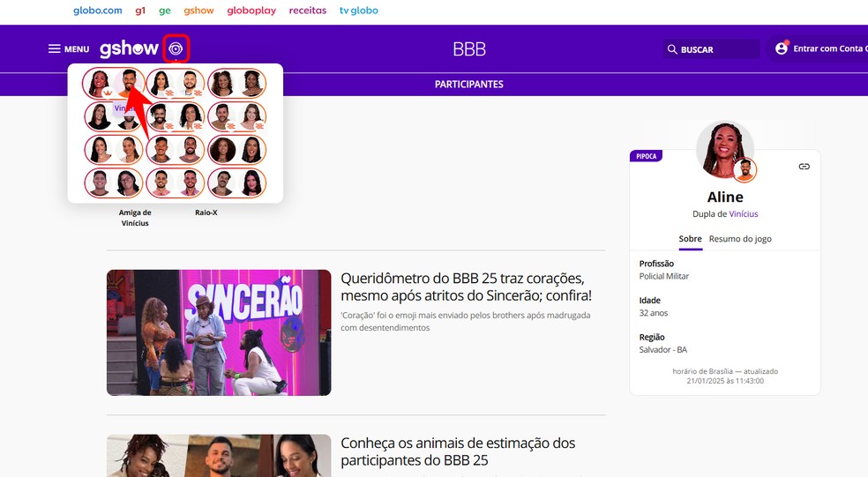Open tv globo link in top bar
868x477 pixels.
click(359, 11)
